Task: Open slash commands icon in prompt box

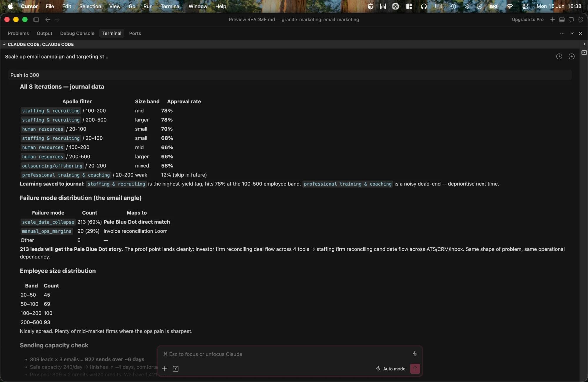Action: coord(176,368)
